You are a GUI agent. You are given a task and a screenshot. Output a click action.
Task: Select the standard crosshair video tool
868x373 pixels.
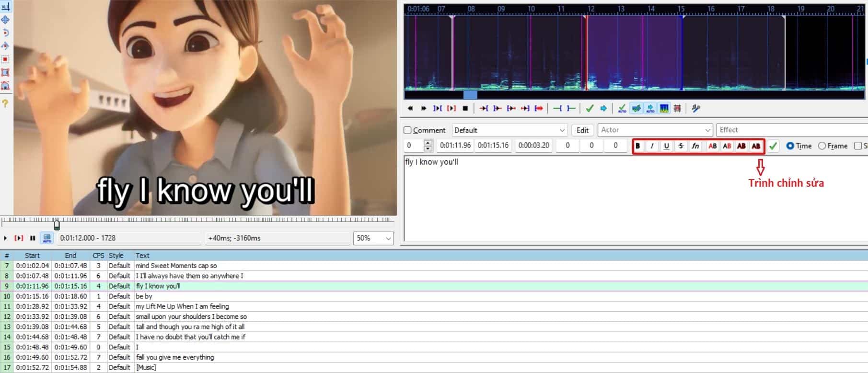[5, 7]
